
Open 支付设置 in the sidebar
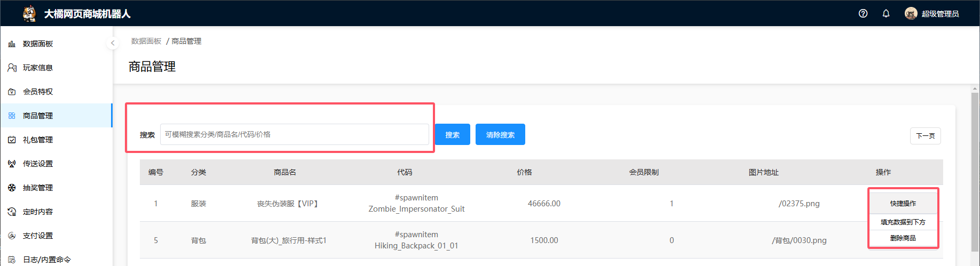pyautogui.click(x=37, y=236)
